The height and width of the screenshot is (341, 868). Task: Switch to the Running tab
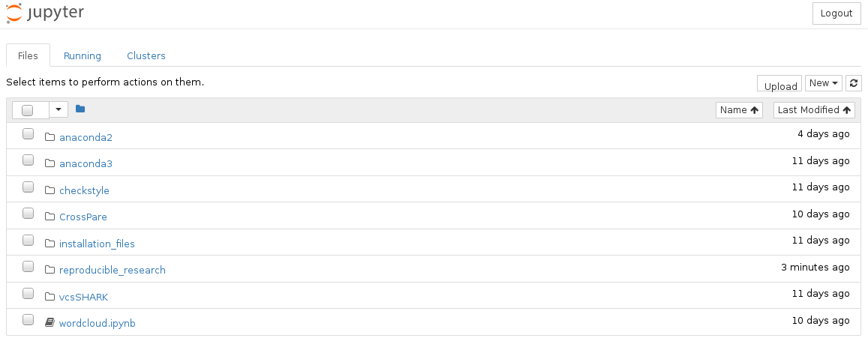coord(83,55)
